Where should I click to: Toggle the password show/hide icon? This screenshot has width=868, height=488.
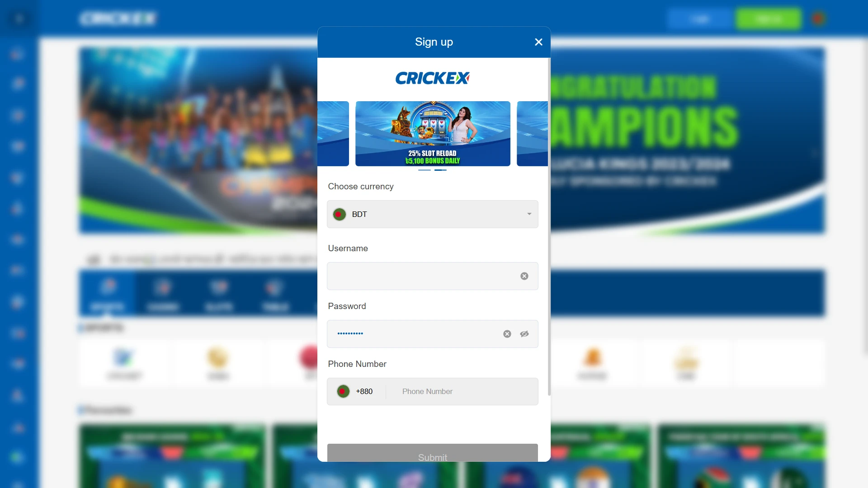pos(524,333)
